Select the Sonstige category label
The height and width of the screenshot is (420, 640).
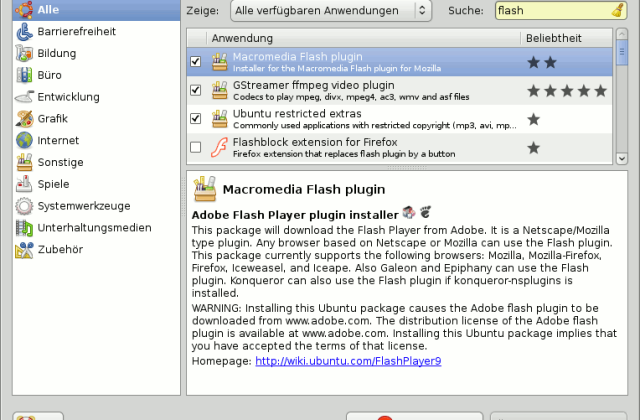(60, 162)
